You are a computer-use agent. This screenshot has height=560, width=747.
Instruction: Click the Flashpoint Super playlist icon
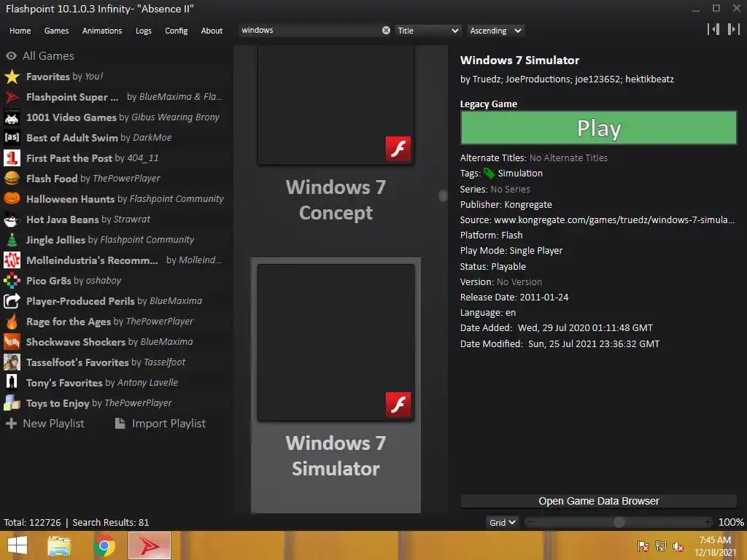[12, 97]
